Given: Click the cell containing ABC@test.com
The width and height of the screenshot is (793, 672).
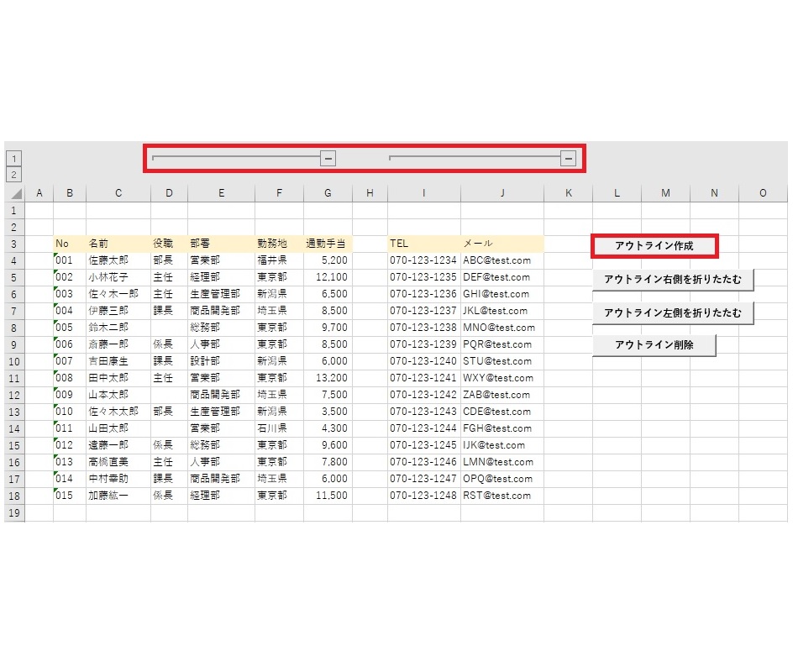Looking at the screenshot, I should [502, 260].
